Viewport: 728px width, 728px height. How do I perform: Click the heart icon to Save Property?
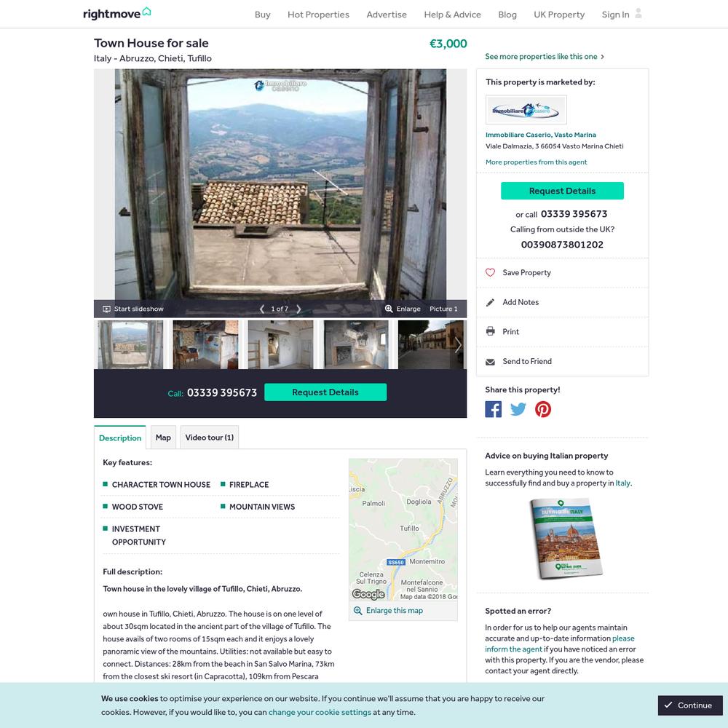pos(490,272)
